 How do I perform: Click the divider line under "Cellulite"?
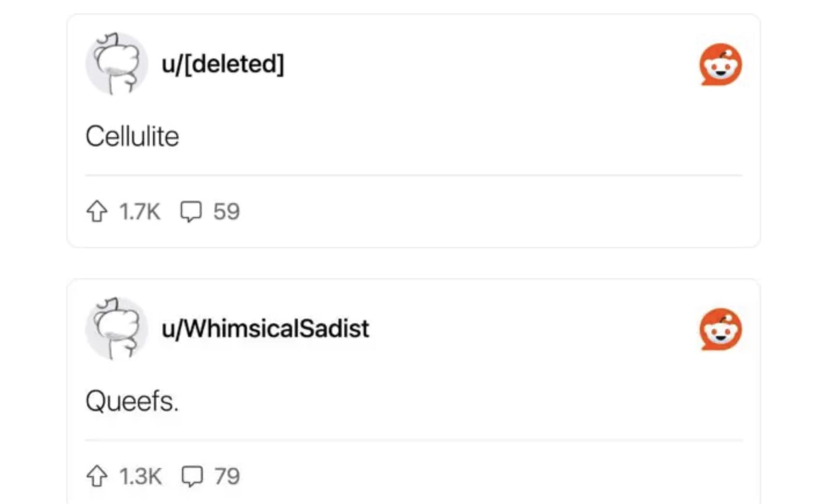414,175
